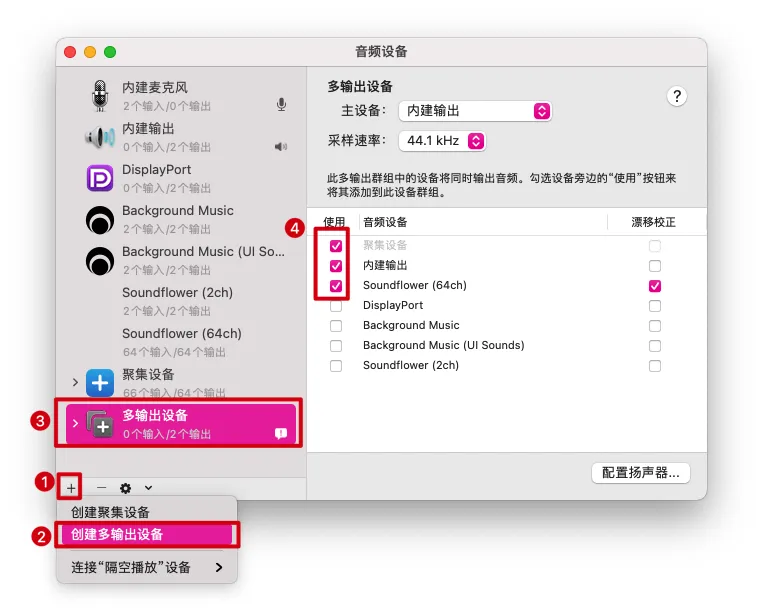This screenshot has height=610, width=763.
Task: Click the 内建输出 speaker device icon
Action: click(x=100, y=137)
